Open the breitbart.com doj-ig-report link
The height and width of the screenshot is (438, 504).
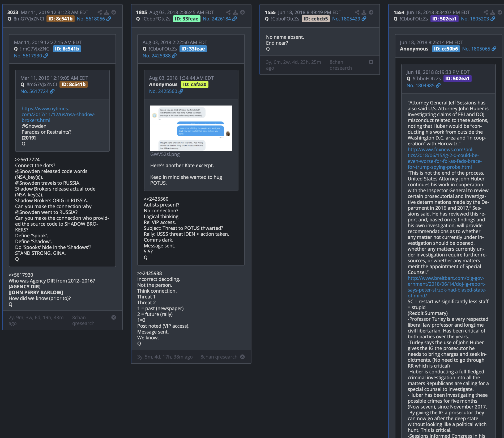tap(447, 287)
